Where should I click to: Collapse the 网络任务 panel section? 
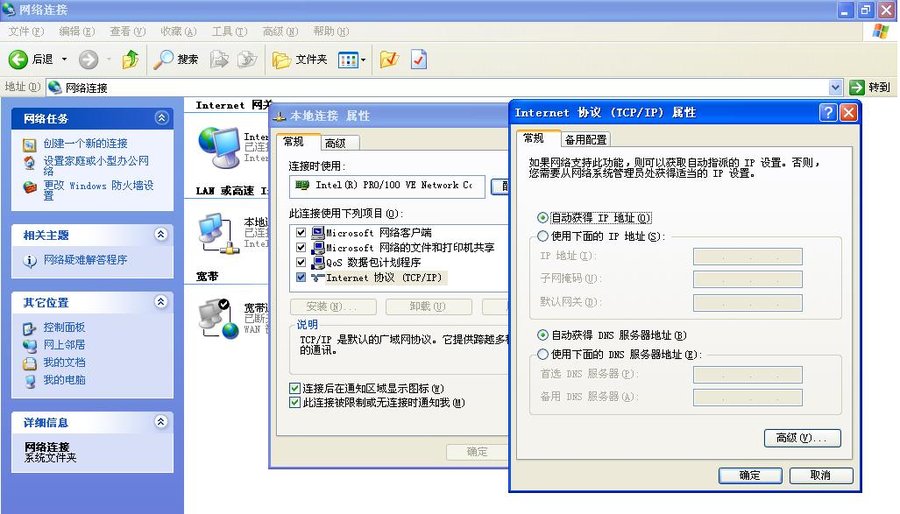(161, 118)
